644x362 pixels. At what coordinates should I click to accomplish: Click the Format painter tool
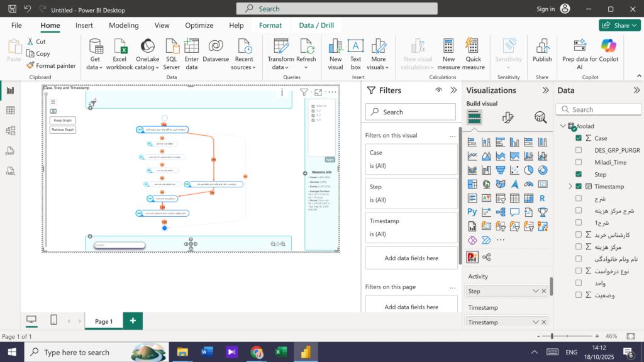51,65
